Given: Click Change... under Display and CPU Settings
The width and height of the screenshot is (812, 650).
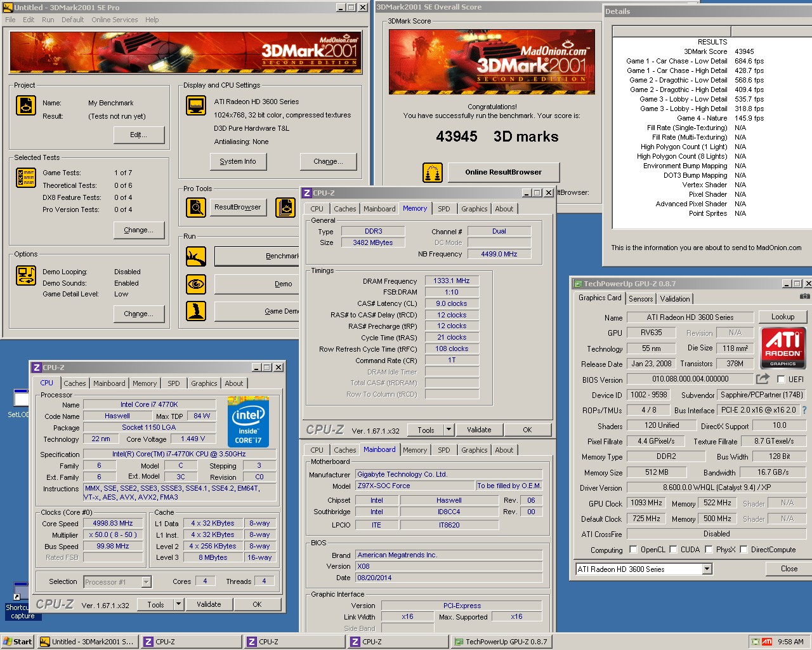Looking at the screenshot, I should pos(328,162).
